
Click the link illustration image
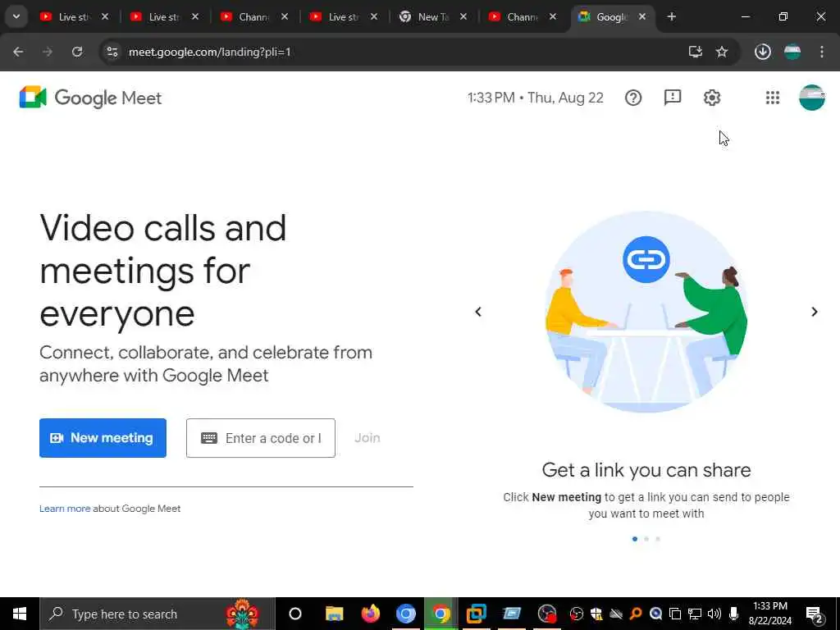coord(646,312)
